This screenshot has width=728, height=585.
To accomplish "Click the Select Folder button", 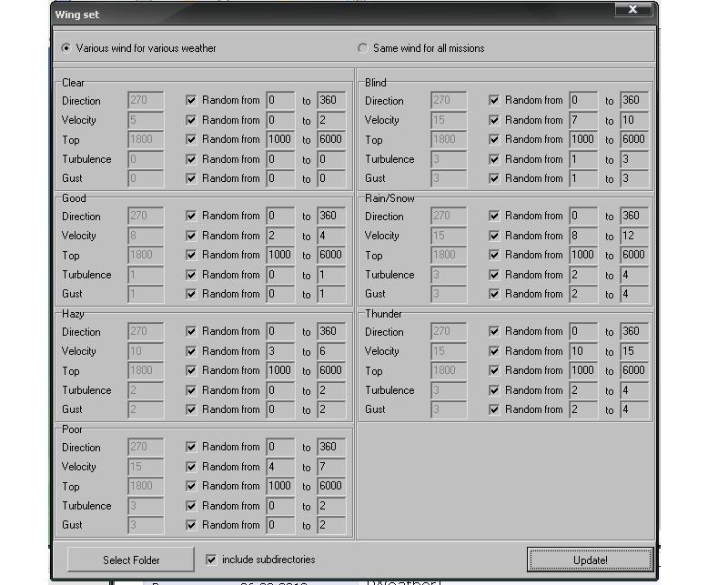I will click(131, 560).
